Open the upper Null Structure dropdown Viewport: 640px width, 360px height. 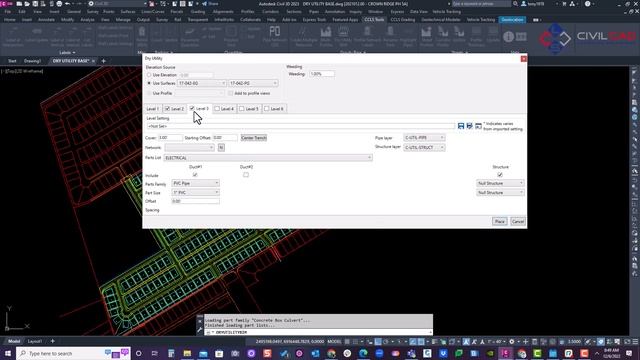pos(500,183)
